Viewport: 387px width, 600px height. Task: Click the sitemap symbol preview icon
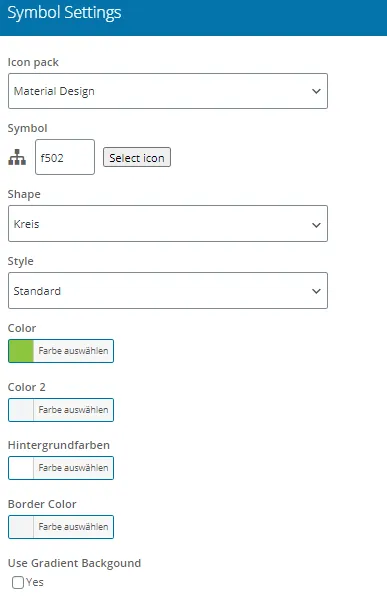pos(17,157)
